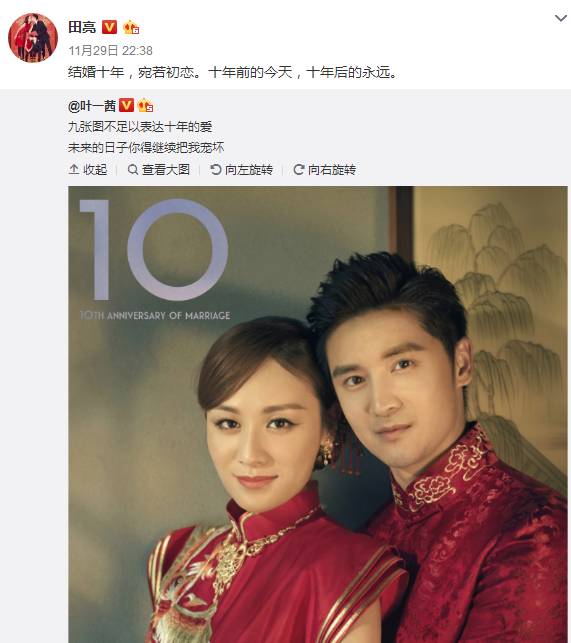
Task: Open 田亮's profile avatar picture
Action: point(33,38)
